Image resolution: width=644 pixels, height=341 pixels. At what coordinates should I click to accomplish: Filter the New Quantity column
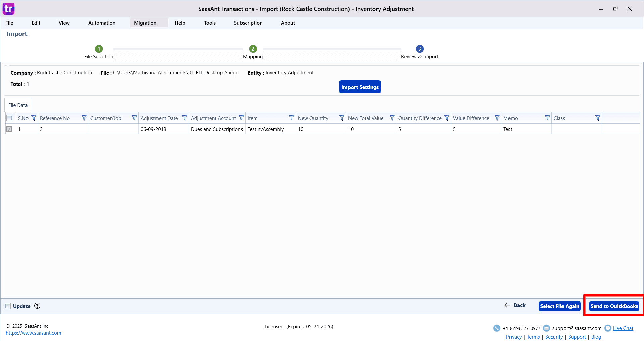coord(342,118)
